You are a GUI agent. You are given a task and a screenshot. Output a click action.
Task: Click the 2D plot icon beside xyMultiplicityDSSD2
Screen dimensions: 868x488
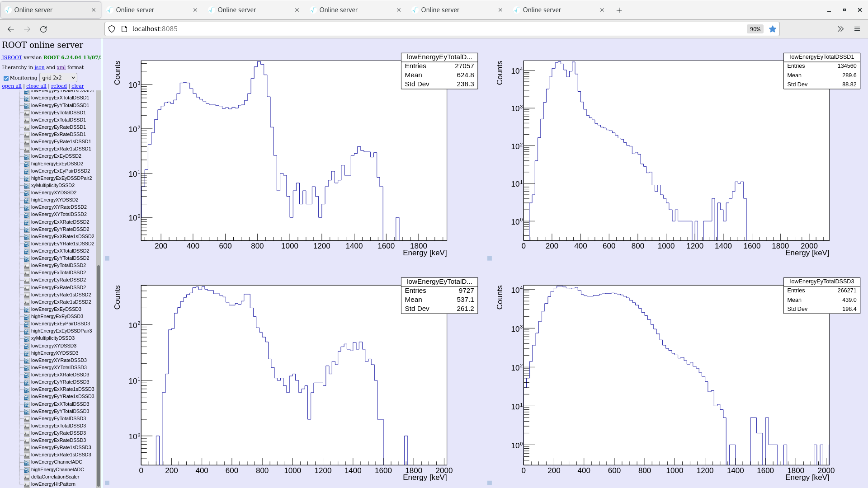[27, 185]
